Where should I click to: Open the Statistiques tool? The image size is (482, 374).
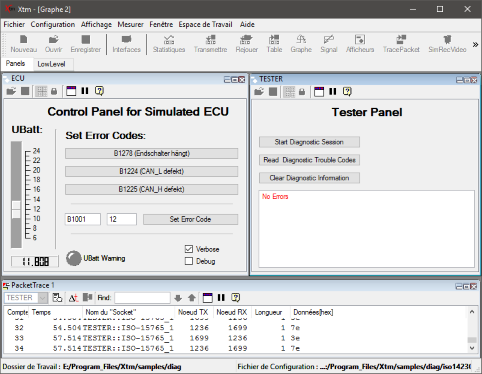coord(169,44)
